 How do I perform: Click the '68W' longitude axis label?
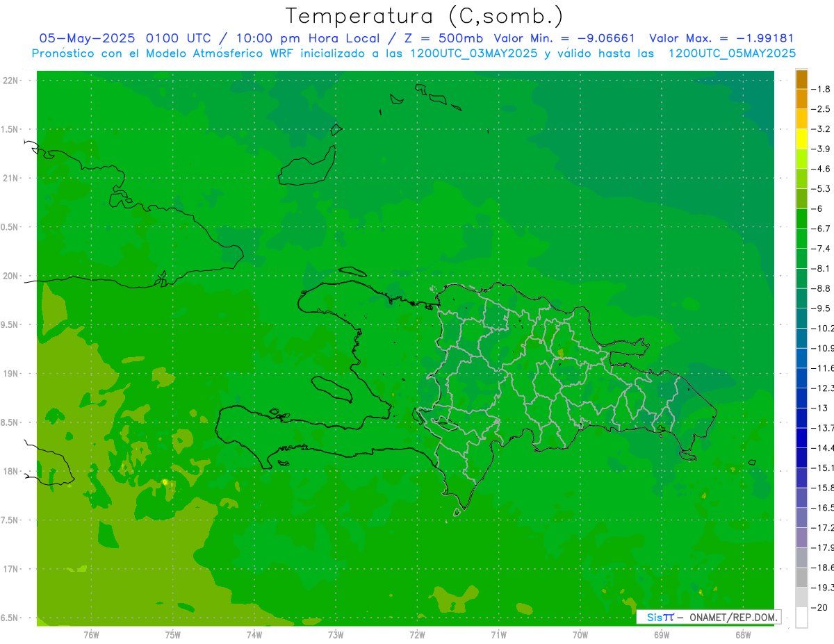[x=743, y=636]
